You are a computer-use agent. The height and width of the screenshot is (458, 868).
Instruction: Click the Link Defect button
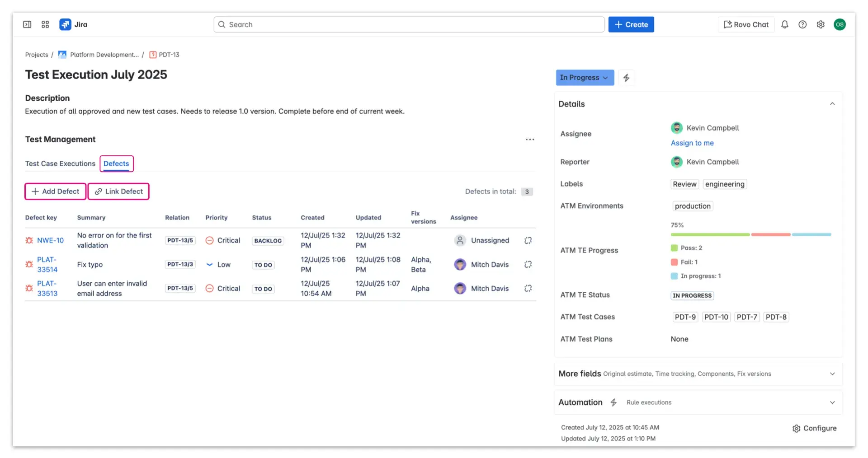pyautogui.click(x=118, y=191)
